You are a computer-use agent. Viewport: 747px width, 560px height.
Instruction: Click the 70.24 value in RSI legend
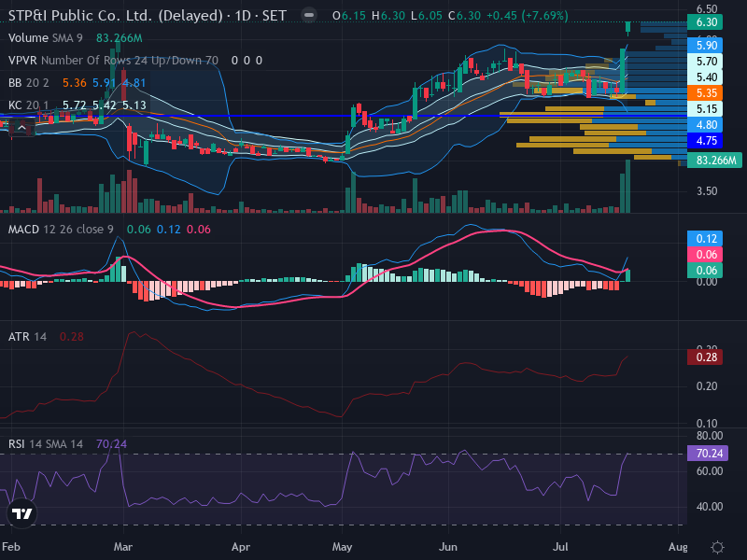(x=111, y=444)
